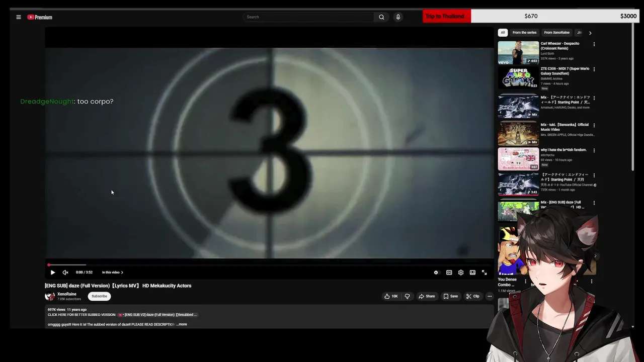Click '697K views 11 years ago' text
Image resolution: width=644 pixels, height=362 pixels.
click(67, 310)
